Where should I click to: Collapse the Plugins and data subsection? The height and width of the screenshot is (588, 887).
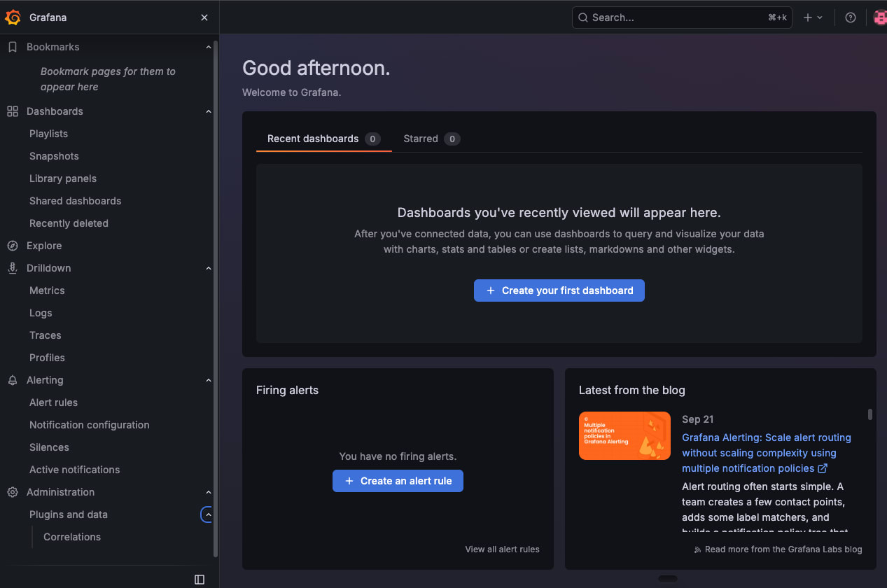pyautogui.click(x=207, y=514)
